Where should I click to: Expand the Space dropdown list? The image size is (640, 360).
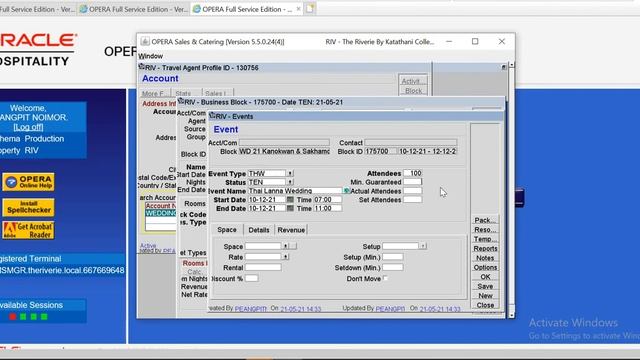tap(285, 246)
